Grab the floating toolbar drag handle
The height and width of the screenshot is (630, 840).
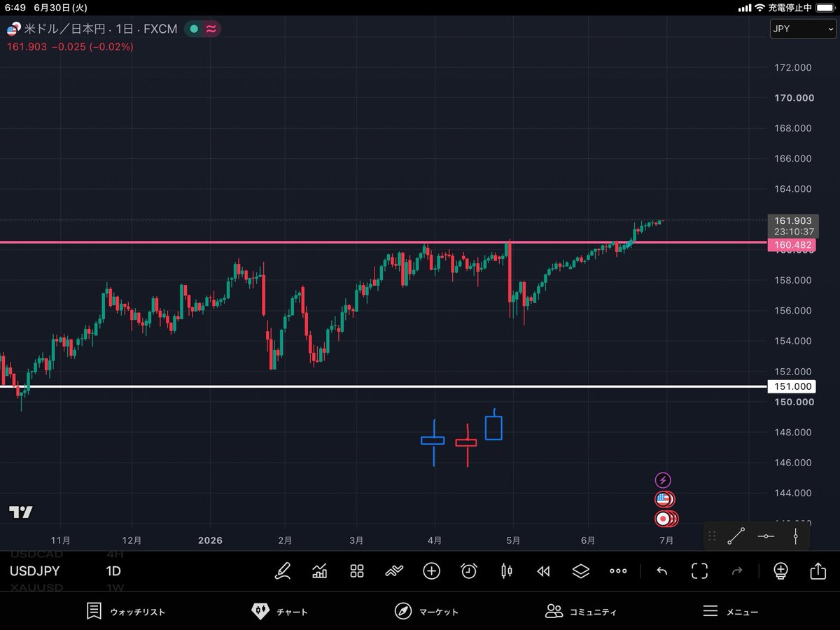click(x=712, y=536)
